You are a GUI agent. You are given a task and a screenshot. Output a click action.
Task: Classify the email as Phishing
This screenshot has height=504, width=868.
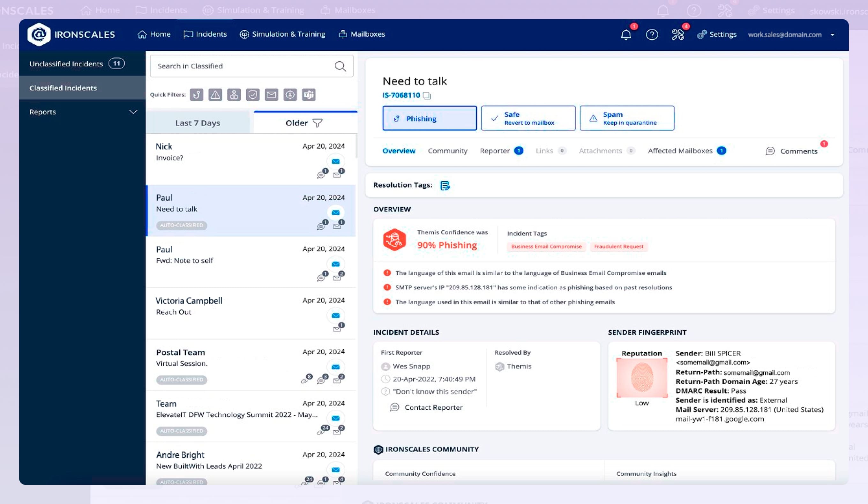click(x=429, y=118)
